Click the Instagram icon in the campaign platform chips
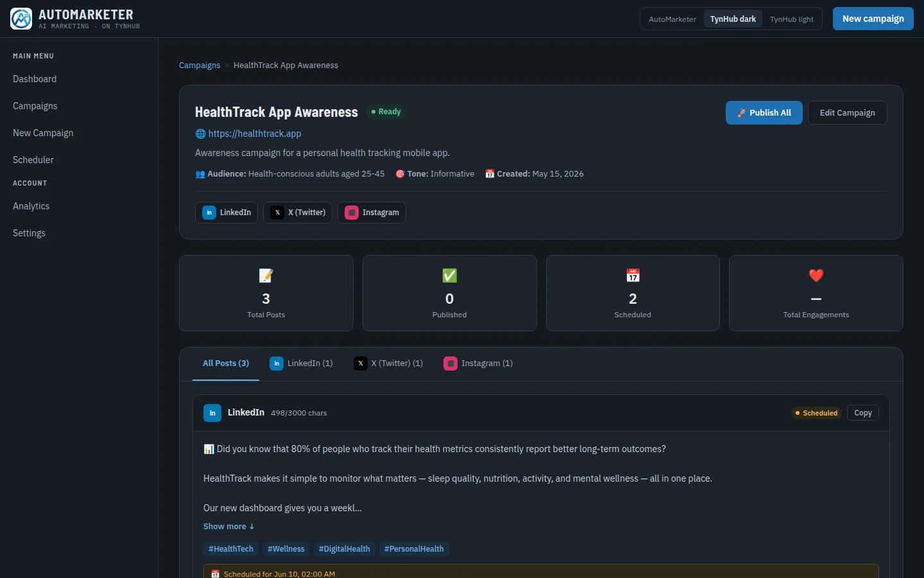The image size is (924, 578). click(x=352, y=213)
